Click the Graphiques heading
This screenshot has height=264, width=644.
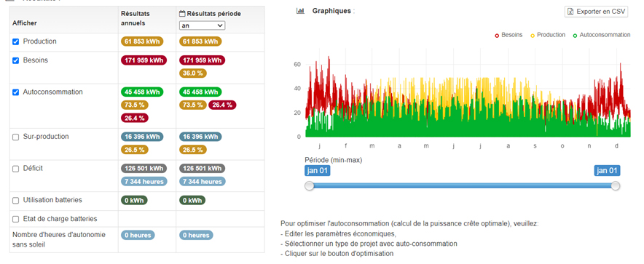pyautogui.click(x=331, y=11)
